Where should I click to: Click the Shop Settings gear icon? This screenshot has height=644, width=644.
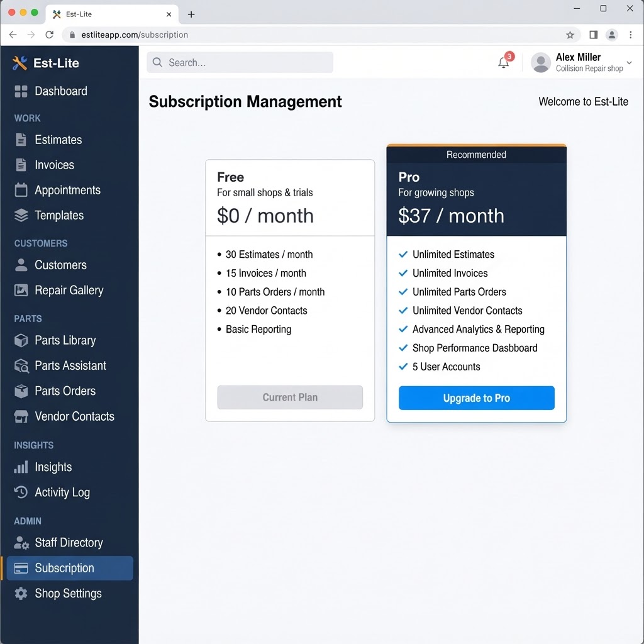21,593
